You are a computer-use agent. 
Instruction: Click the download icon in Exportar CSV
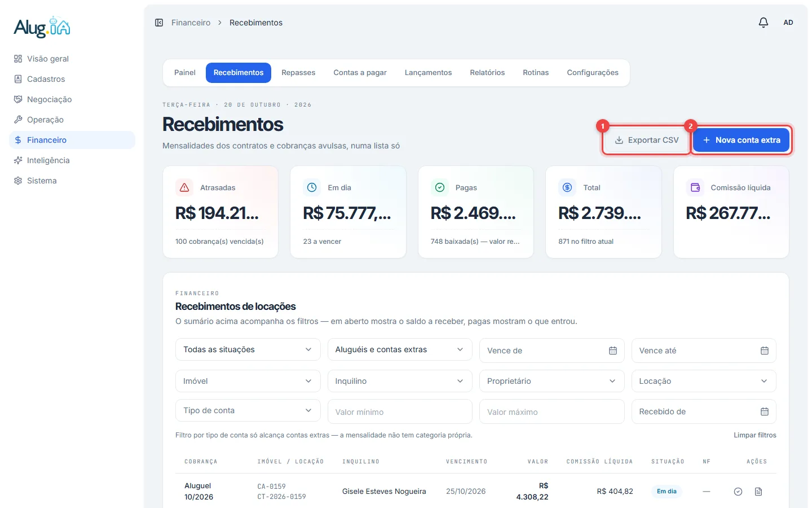[x=619, y=140]
